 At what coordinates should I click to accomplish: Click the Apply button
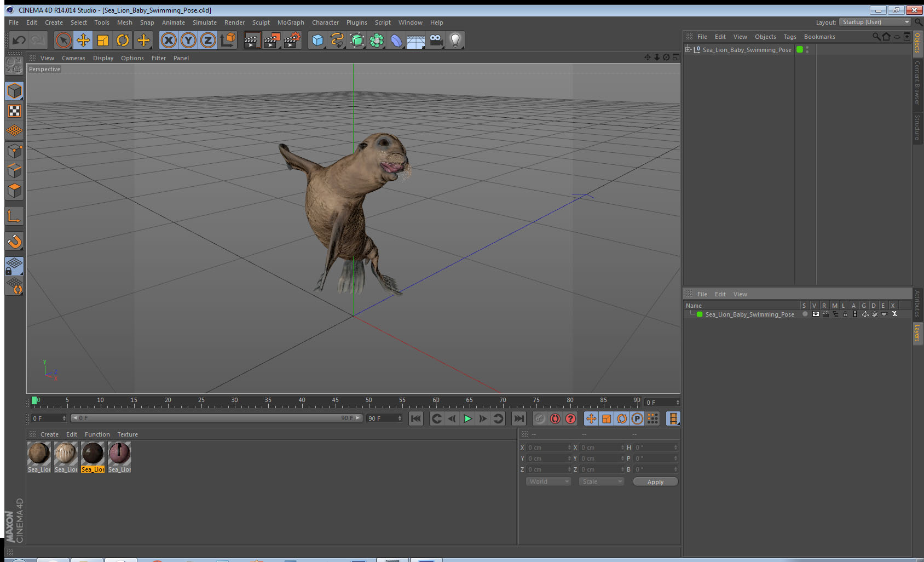tap(655, 482)
